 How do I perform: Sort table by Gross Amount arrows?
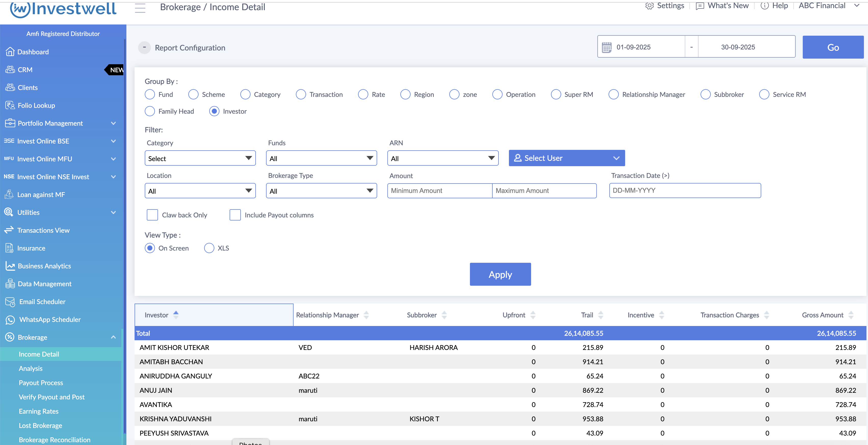point(851,315)
